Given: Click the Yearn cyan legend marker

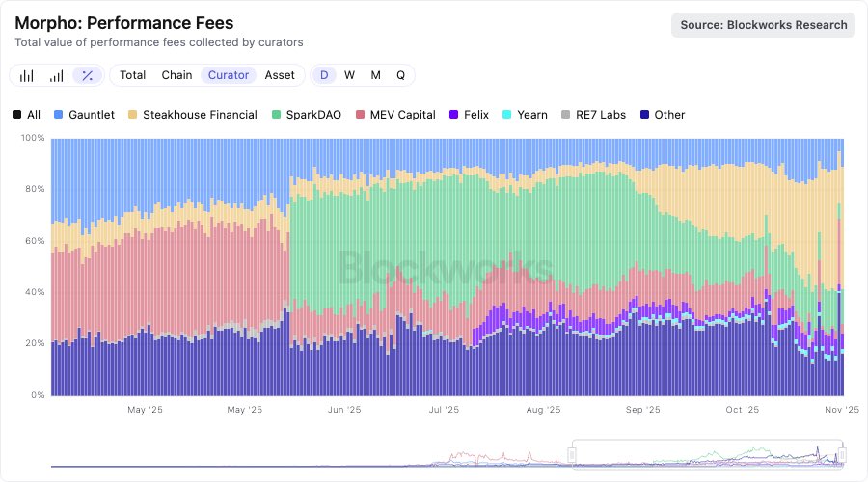Looking at the screenshot, I should (509, 115).
